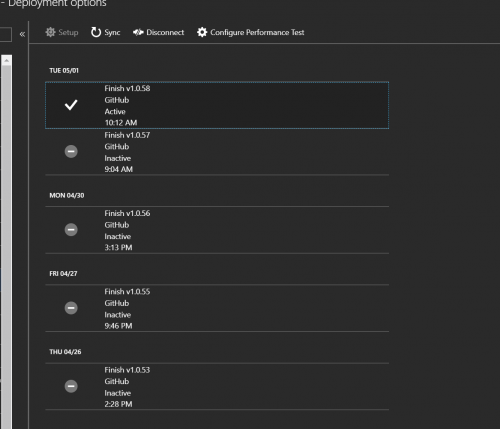This screenshot has height=429, width=500.
Task: Open the Finish v1.0.57 deployment row
Action: pos(217,152)
